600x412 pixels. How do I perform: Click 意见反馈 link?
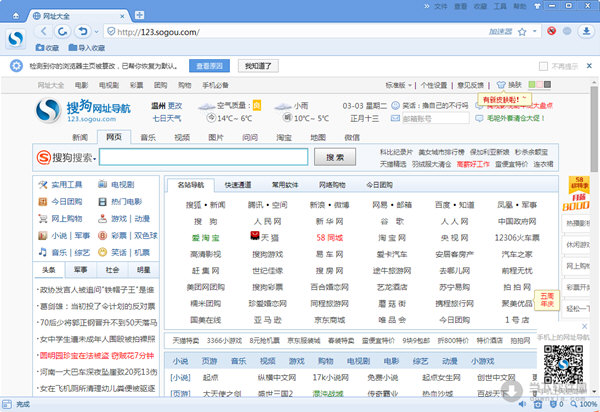(x=470, y=85)
